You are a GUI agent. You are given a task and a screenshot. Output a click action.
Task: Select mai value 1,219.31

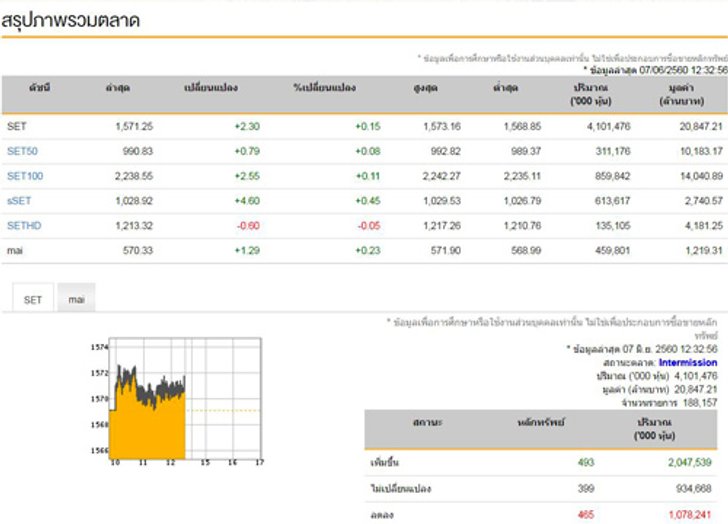click(x=704, y=251)
